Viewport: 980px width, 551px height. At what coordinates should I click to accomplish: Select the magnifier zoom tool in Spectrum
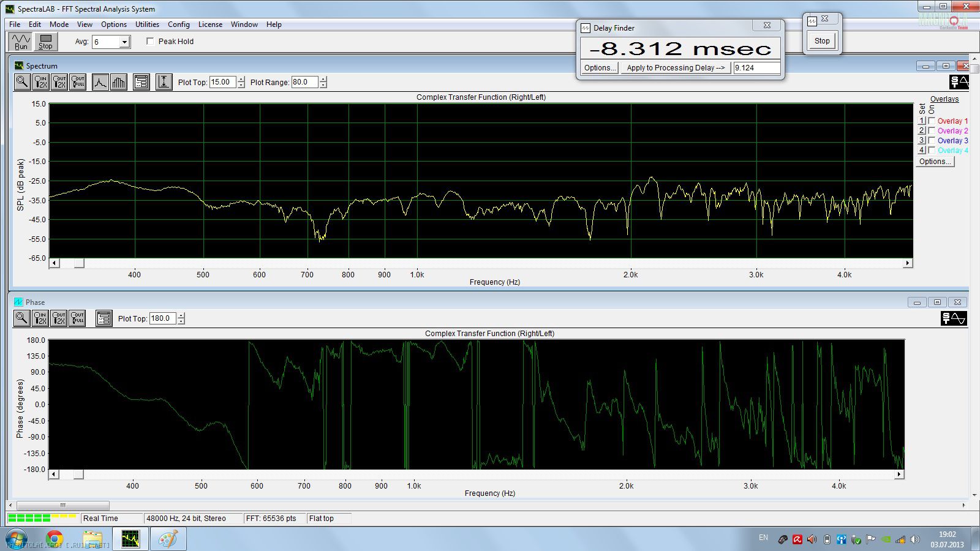[22, 82]
